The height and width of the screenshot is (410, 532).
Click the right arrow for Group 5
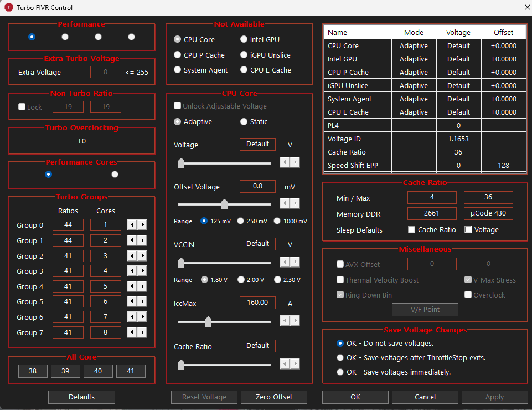(x=142, y=301)
